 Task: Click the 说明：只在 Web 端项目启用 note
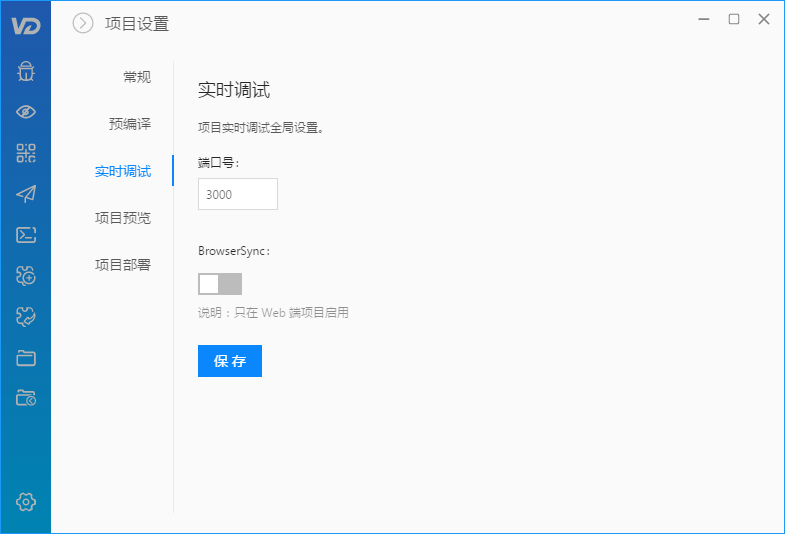[273, 313]
